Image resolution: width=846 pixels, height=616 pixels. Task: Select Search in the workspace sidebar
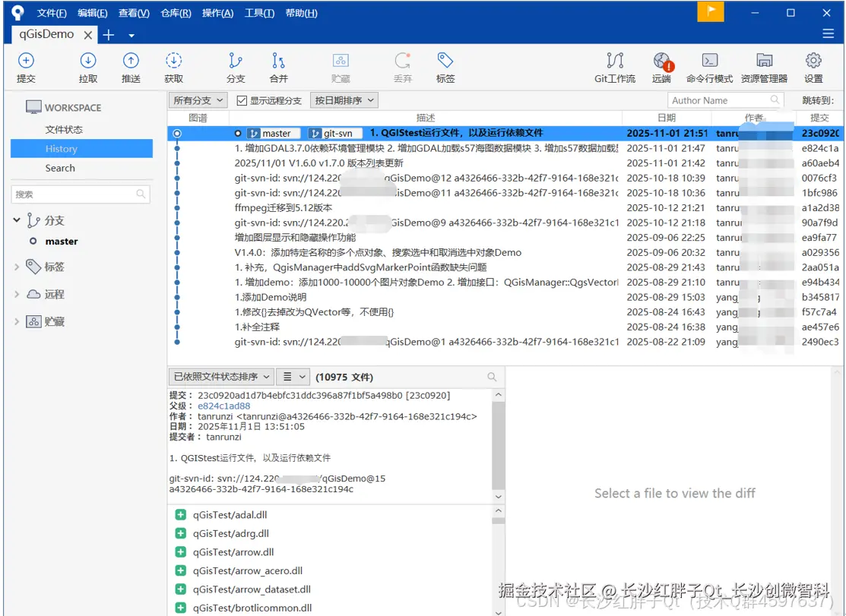point(81,168)
